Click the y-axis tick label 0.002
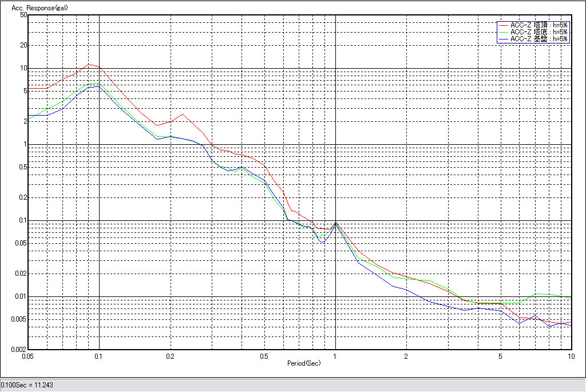This screenshot has height=392, width=586. point(19,349)
